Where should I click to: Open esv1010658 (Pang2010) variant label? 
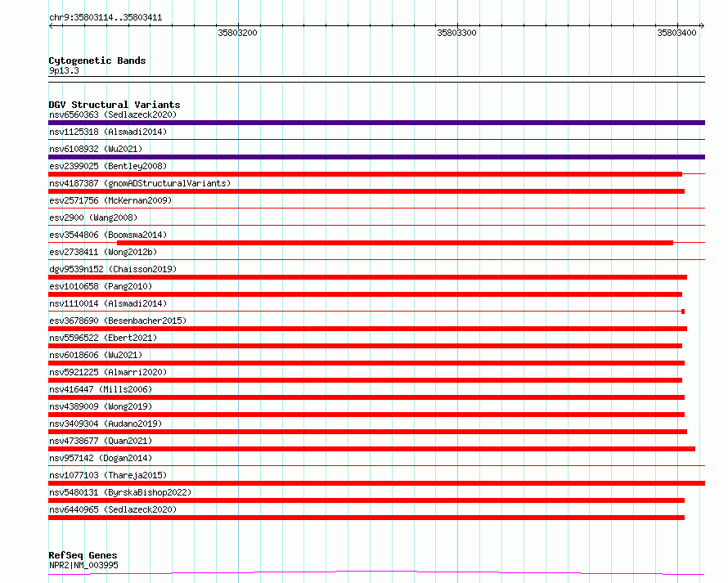(x=101, y=286)
